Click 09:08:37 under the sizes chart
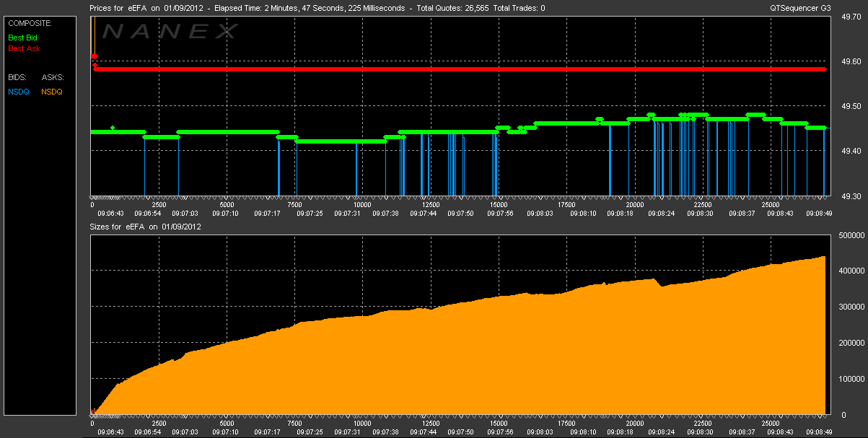This screenshot has width=868, height=438. (x=743, y=432)
